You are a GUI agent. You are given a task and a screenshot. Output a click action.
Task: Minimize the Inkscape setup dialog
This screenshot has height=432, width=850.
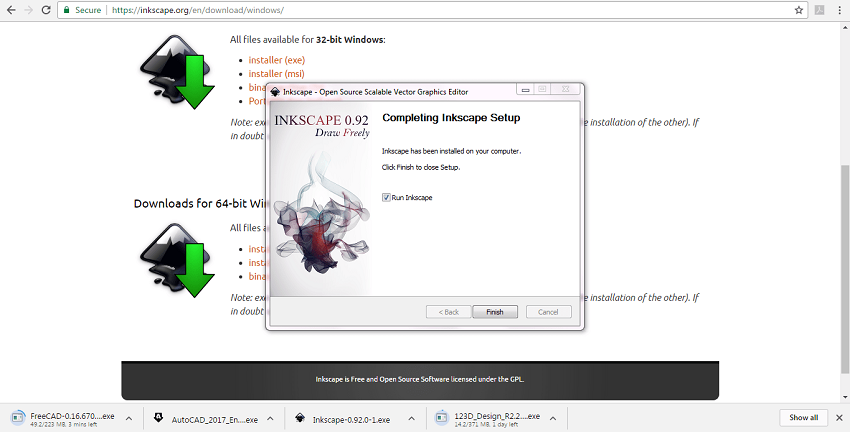point(525,89)
